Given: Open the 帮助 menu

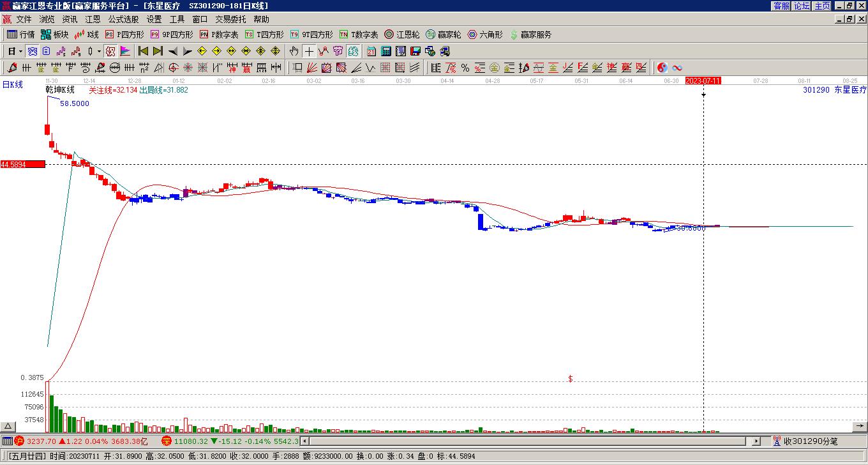Looking at the screenshot, I should (261, 20).
